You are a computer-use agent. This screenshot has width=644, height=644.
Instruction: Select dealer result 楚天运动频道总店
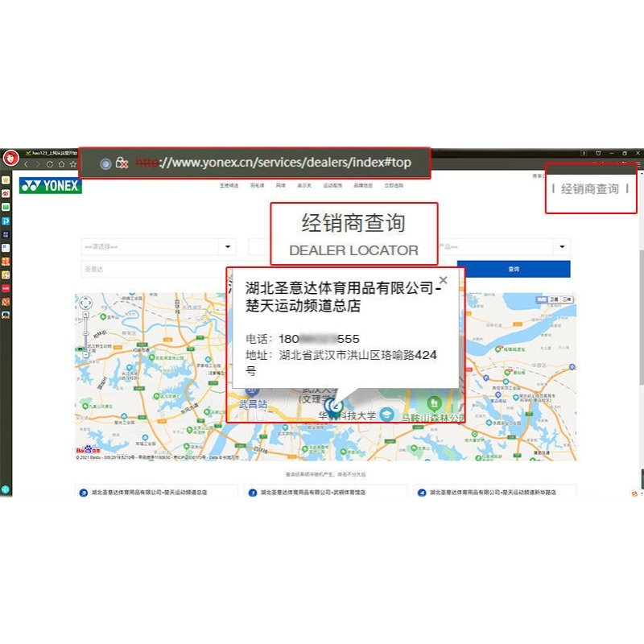tap(149, 492)
